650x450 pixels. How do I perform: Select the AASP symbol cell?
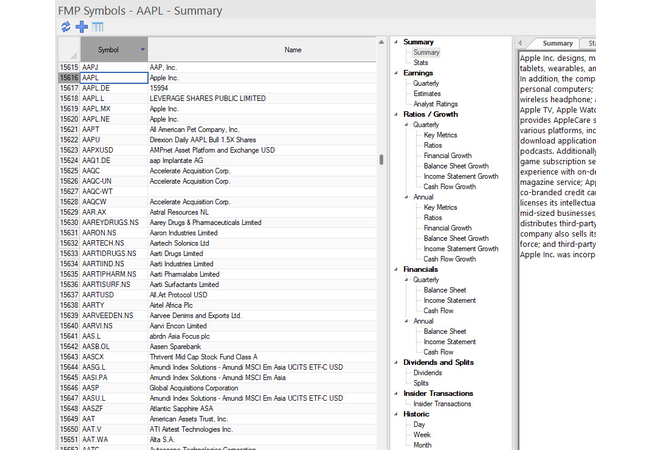point(114,388)
